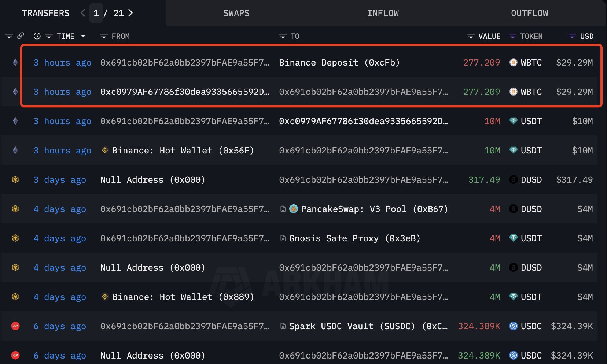Open the chain filter icon in header
Image resolution: width=607 pixels, height=364 pixels.
[x=9, y=36]
